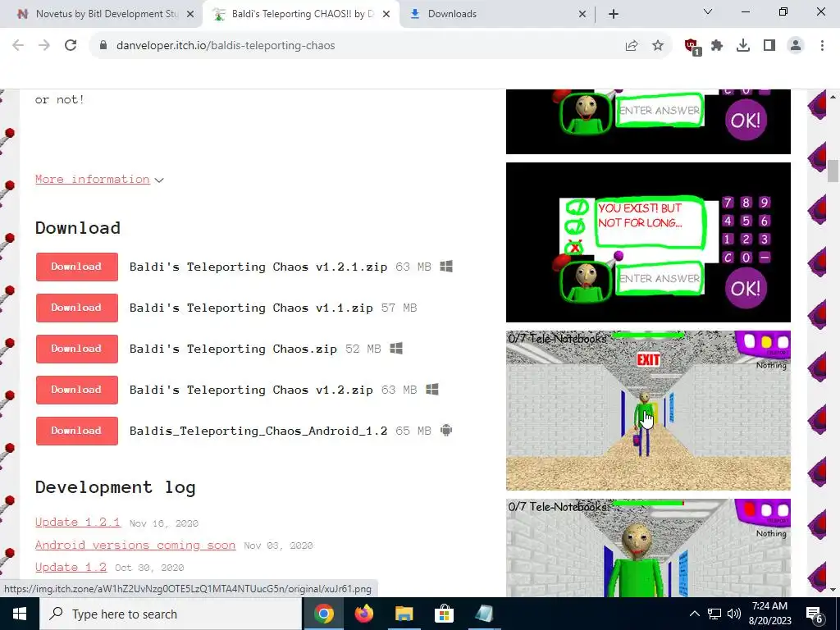Open top cropped ENTER ANSWER screenshot
The height and width of the screenshot is (630, 840).
648,121
